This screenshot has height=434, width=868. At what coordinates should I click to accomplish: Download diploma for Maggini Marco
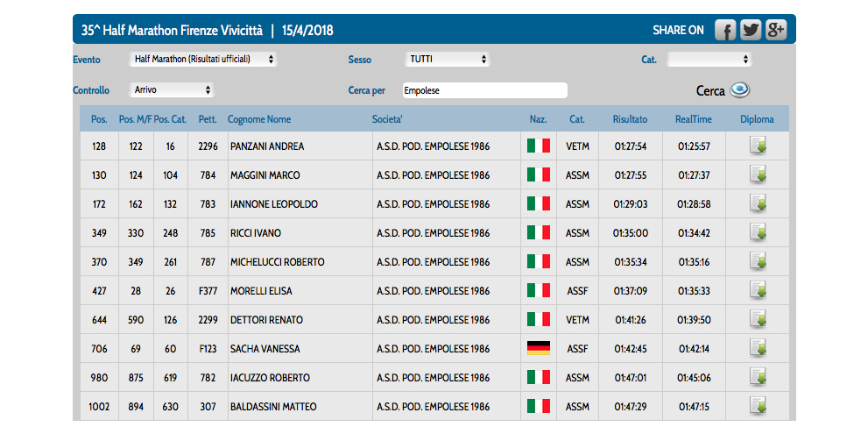(758, 174)
